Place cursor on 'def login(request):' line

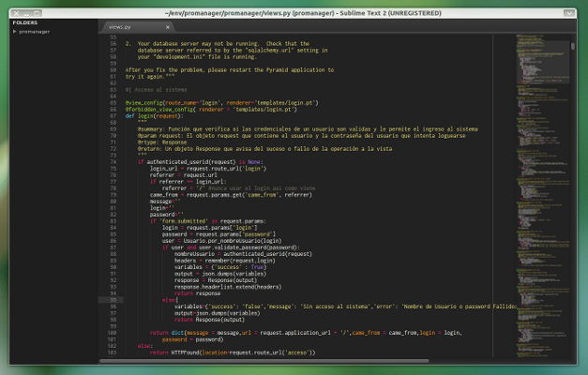click(155, 116)
